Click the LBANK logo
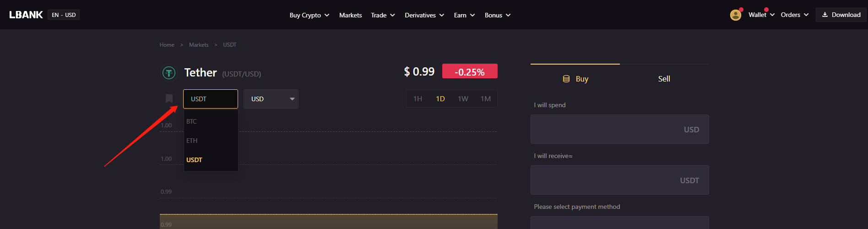This screenshot has width=868, height=229. coord(26,15)
